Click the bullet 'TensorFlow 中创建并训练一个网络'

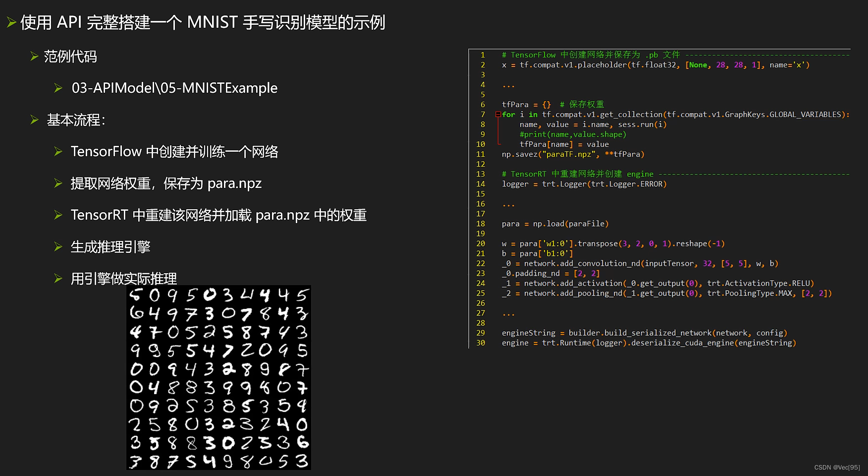174,152
